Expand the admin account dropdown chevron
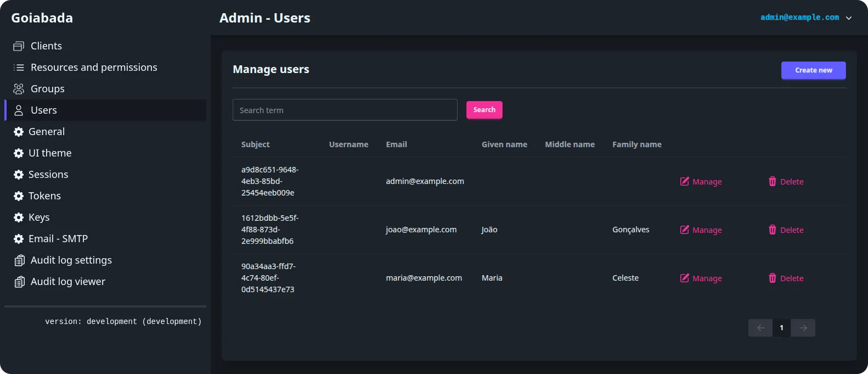 tap(849, 18)
